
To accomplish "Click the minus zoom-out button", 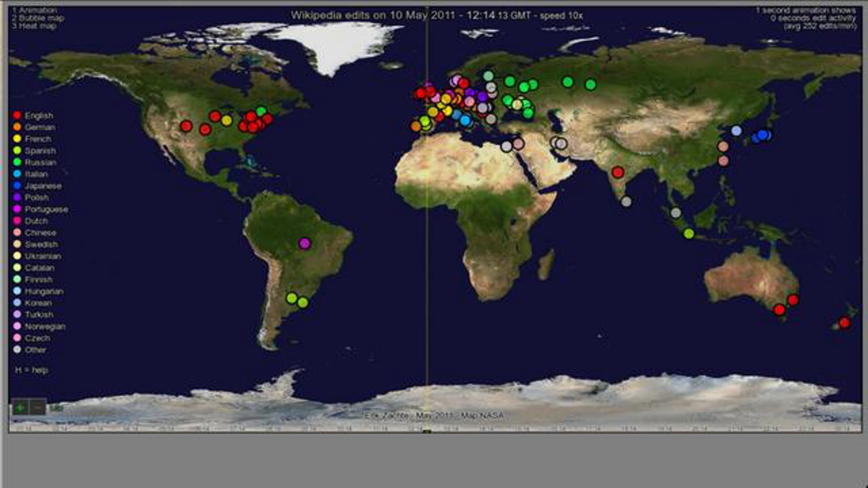I will point(38,408).
